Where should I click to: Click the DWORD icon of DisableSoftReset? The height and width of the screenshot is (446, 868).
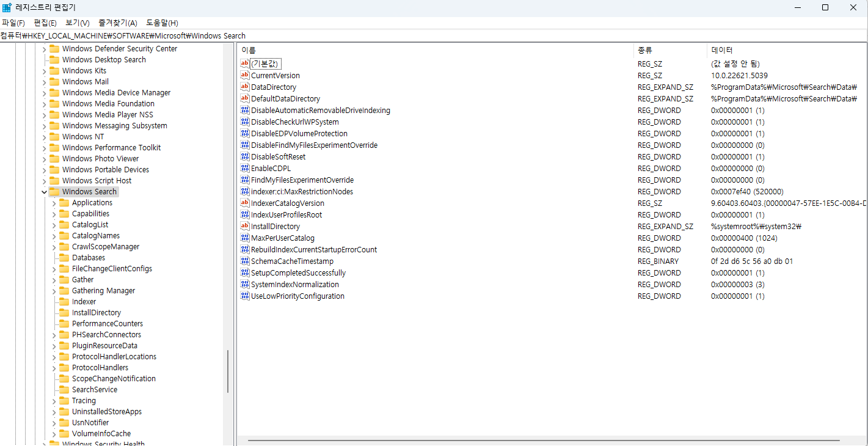tap(245, 156)
